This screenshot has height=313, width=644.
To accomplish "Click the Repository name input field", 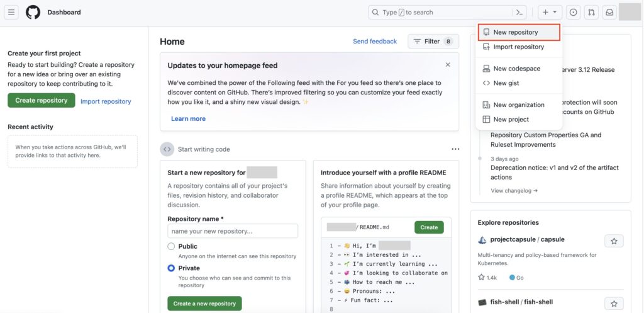I will 233,230.
